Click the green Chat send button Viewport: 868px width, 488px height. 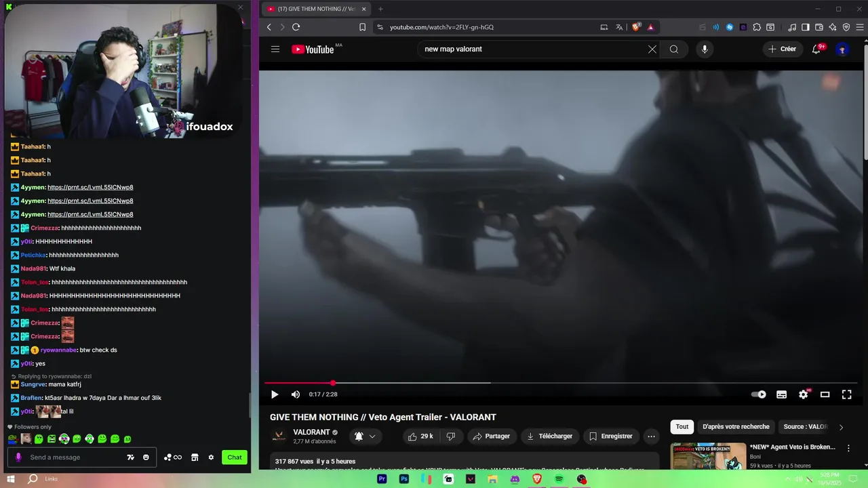tap(235, 457)
